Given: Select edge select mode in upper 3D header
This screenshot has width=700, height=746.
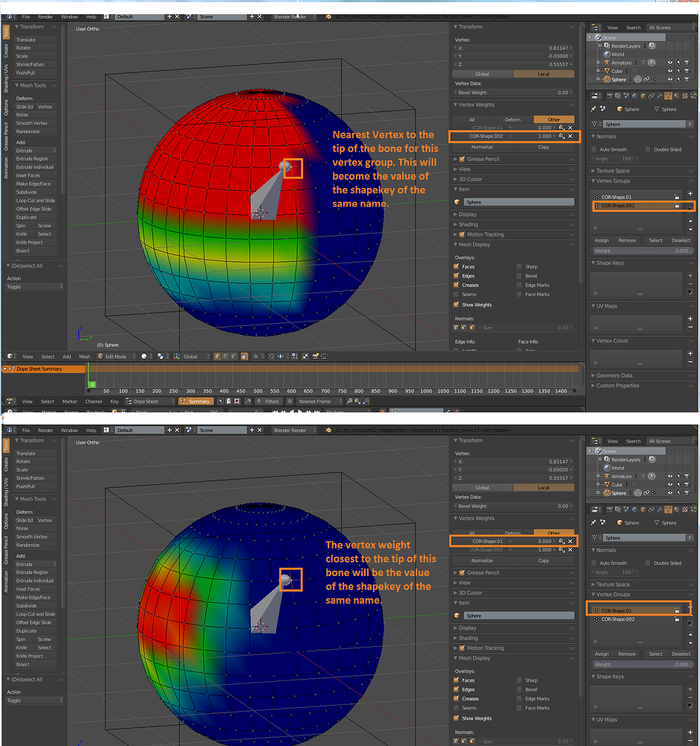Looking at the screenshot, I should [x=225, y=357].
